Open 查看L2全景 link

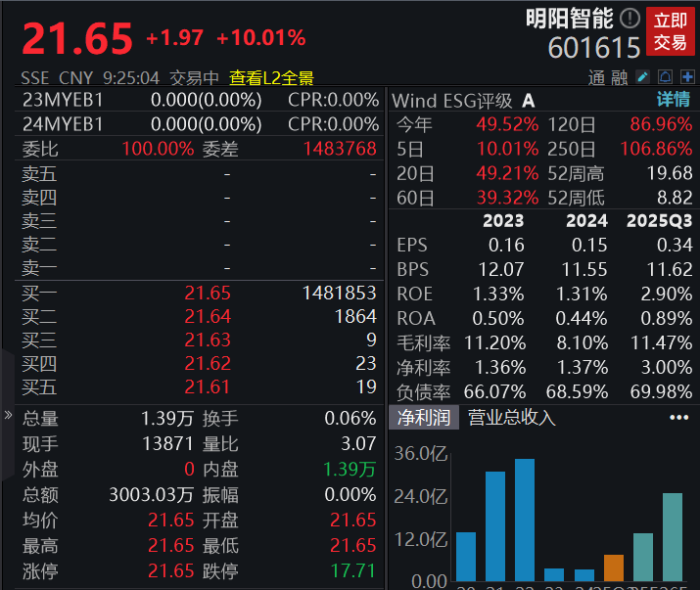click(x=271, y=77)
